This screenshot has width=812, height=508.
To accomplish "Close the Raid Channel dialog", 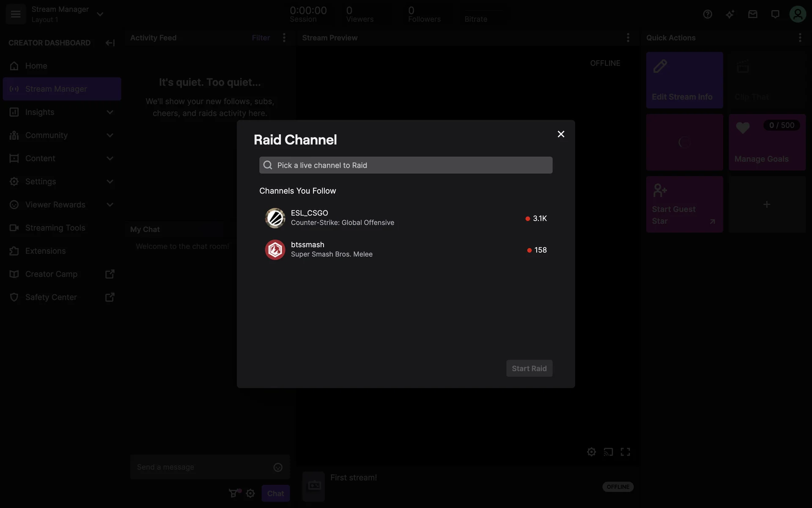I will [561, 134].
